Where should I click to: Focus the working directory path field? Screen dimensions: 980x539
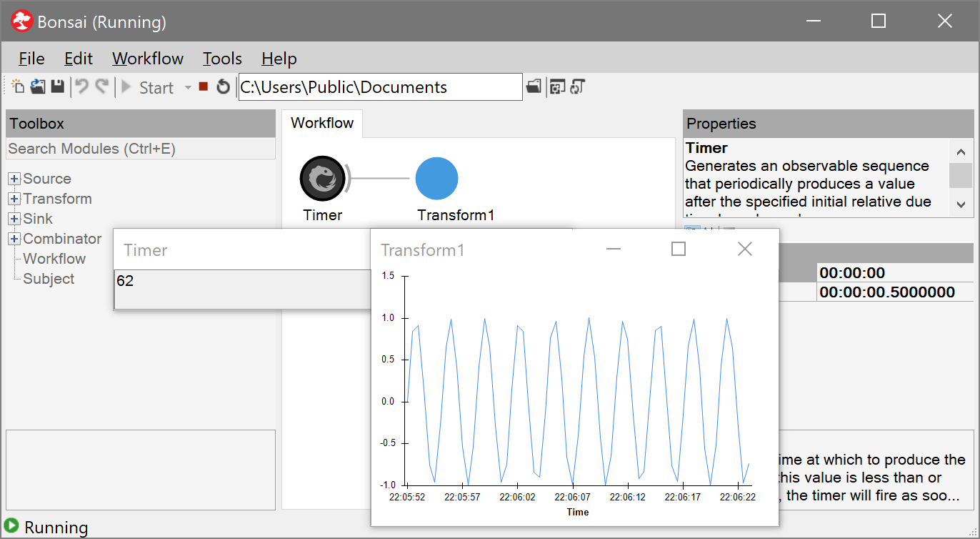pyautogui.click(x=380, y=87)
